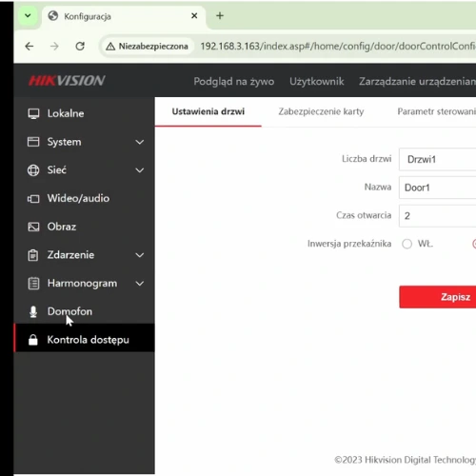
Task: Open Zarządzanie urządzeniami top menu
Action: (x=417, y=82)
